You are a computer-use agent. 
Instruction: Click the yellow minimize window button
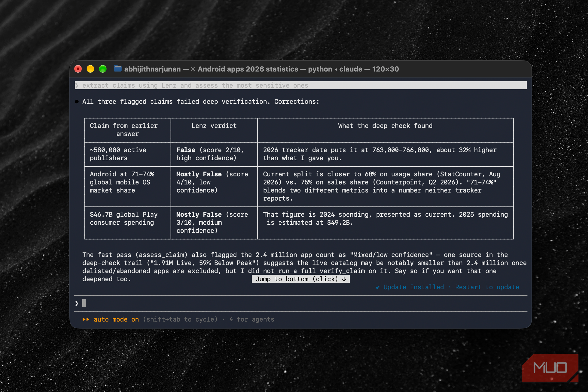(x=90, y=69)
